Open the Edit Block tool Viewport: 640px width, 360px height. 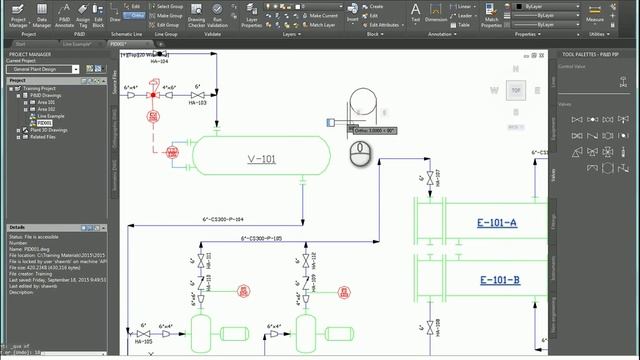98,16
